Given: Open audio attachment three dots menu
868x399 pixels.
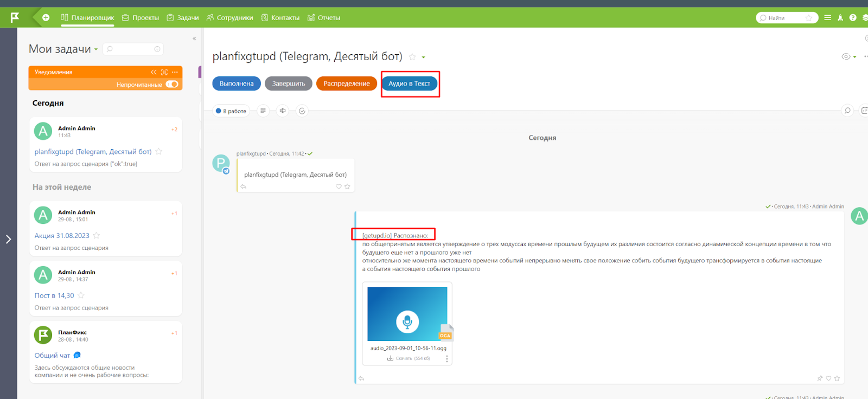Looking at the screenshot, I should pos(447,359).
